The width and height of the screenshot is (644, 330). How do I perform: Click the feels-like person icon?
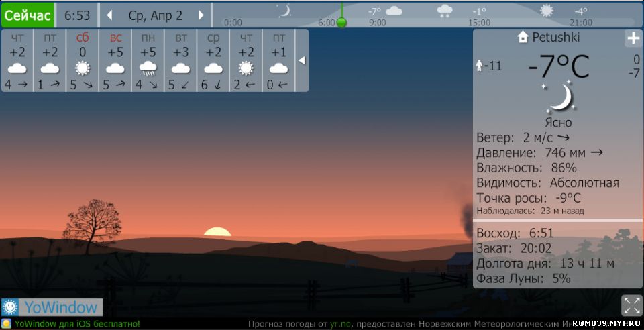coord(480,66)
